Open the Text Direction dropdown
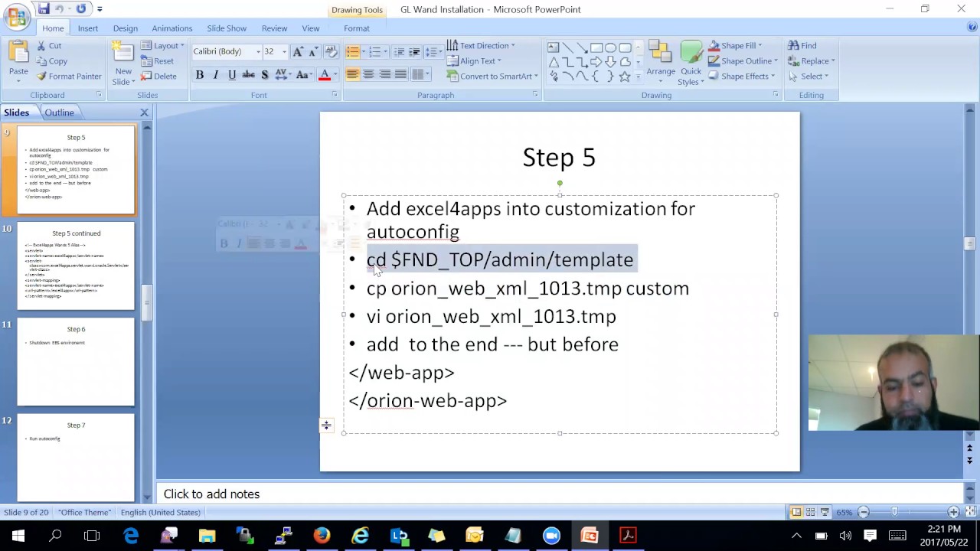 pyautogui.click(x=481, y=46)
